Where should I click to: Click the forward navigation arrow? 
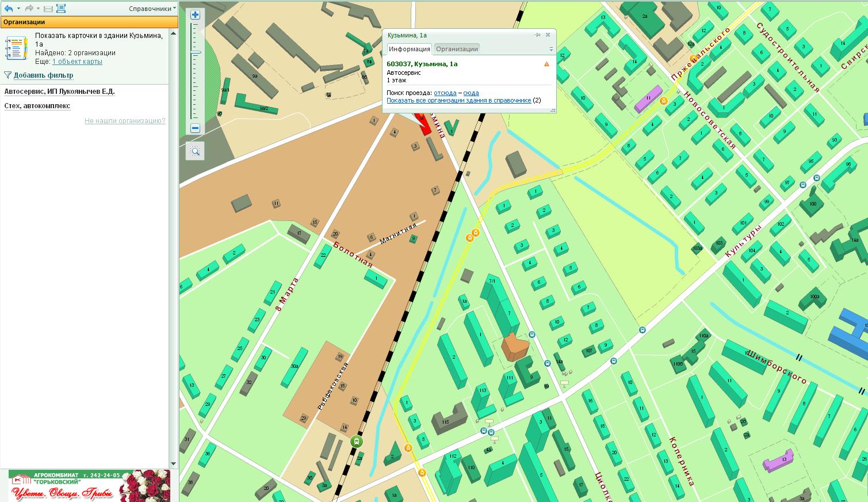click(28, 9)
